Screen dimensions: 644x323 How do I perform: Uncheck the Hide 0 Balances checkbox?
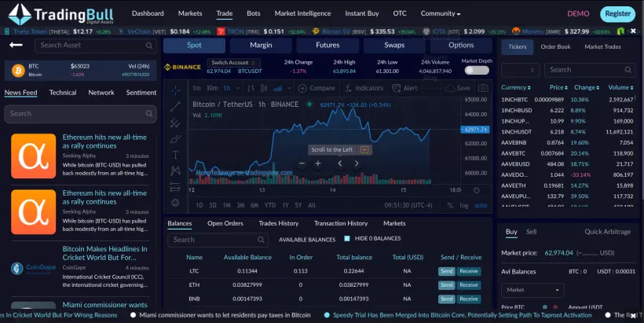(x=347, y=238)
